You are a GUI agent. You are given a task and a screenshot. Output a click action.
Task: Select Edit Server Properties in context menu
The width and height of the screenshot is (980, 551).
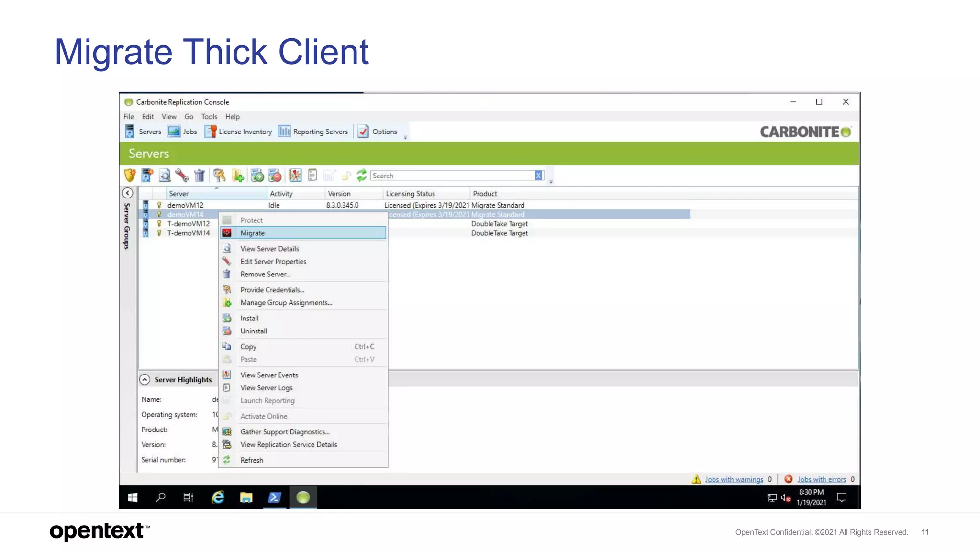pyautogui.click(x=303, y=262)
